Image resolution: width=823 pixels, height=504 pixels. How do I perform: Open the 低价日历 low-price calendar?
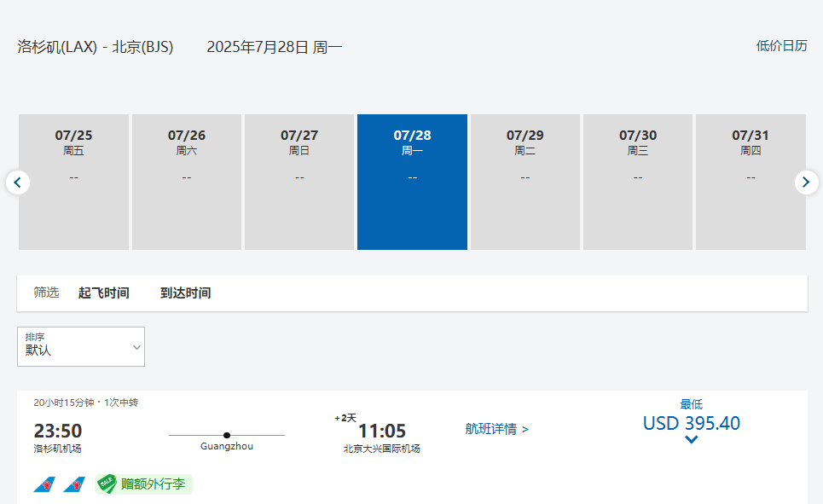tap(781, 46)
